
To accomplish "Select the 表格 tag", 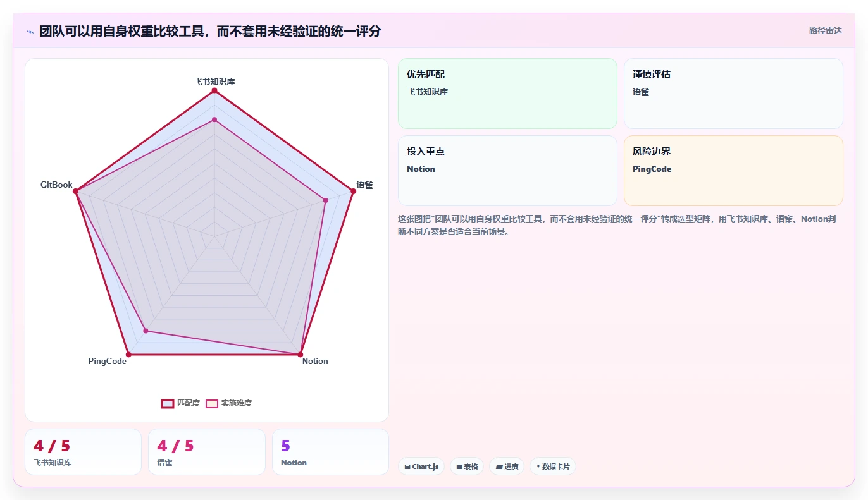I will click(x=467, y=466).
